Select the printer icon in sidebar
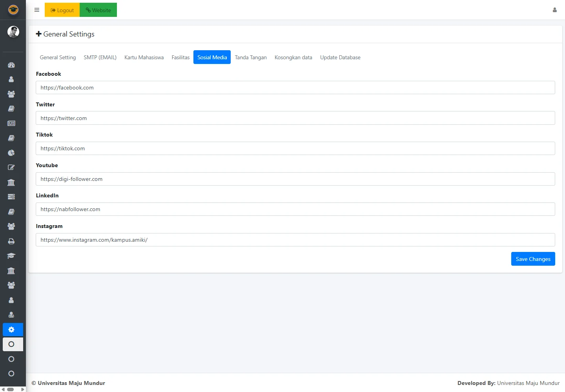This screenshot has width=565, height=392. [x=11, y=241]
